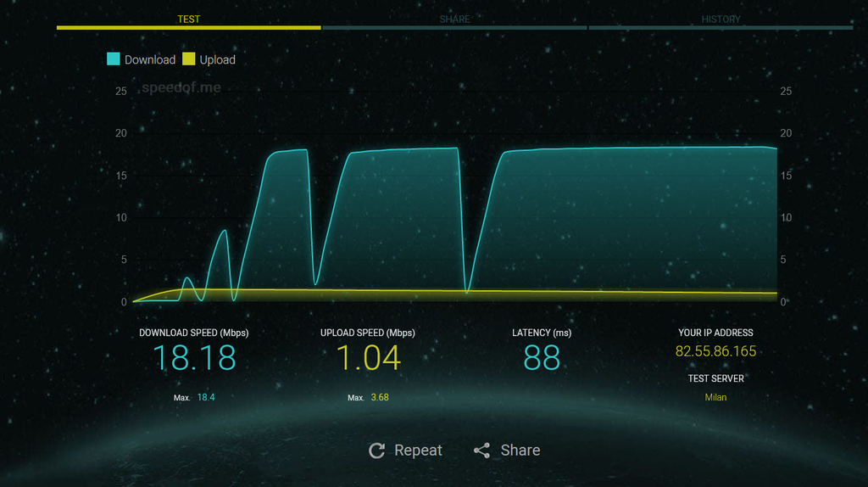Click the left axis label 25
The width and height of the screenshot is (868, 487).
point(121,91)
